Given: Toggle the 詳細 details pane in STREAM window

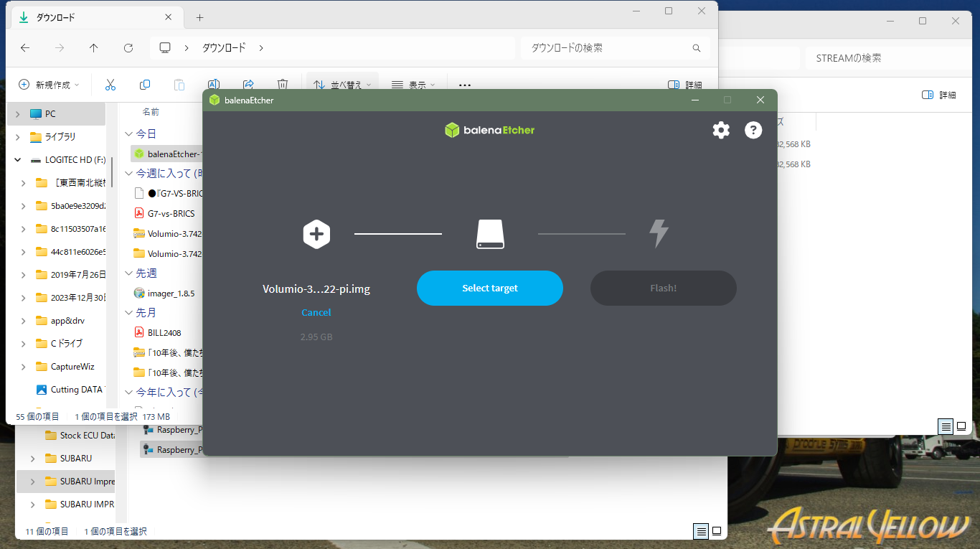Looking at the screenshot, I should [938, 95].
